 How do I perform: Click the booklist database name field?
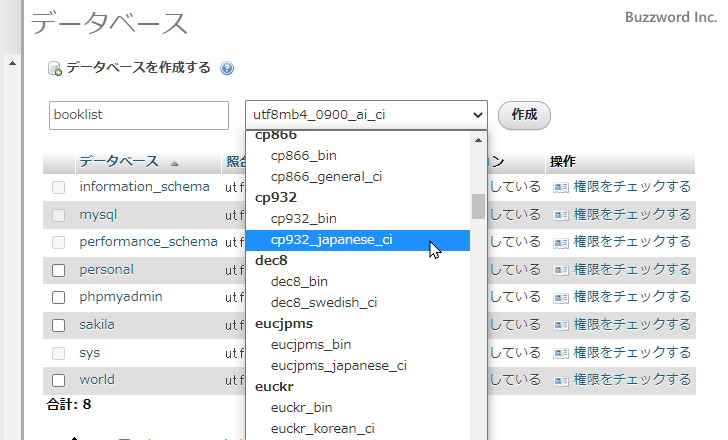coord(139,115)
